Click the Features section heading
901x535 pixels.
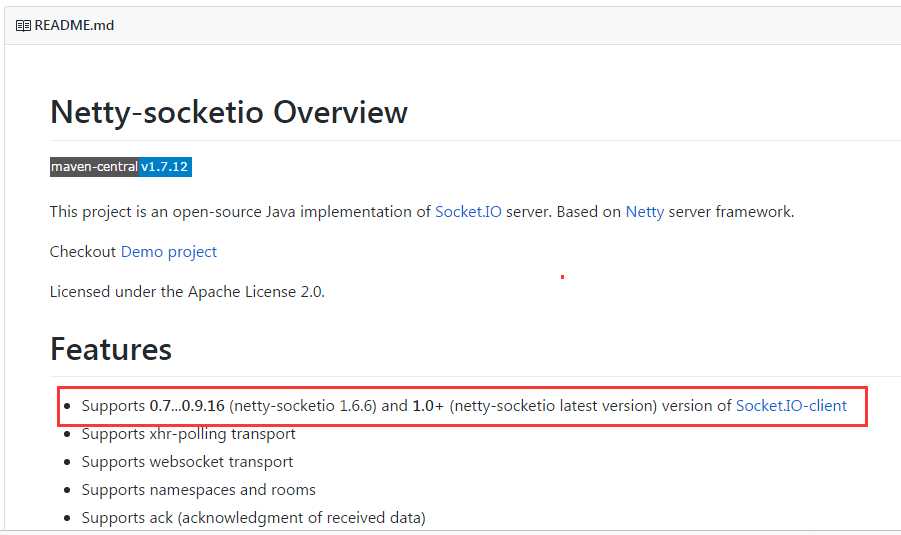[x=111, y=349]
